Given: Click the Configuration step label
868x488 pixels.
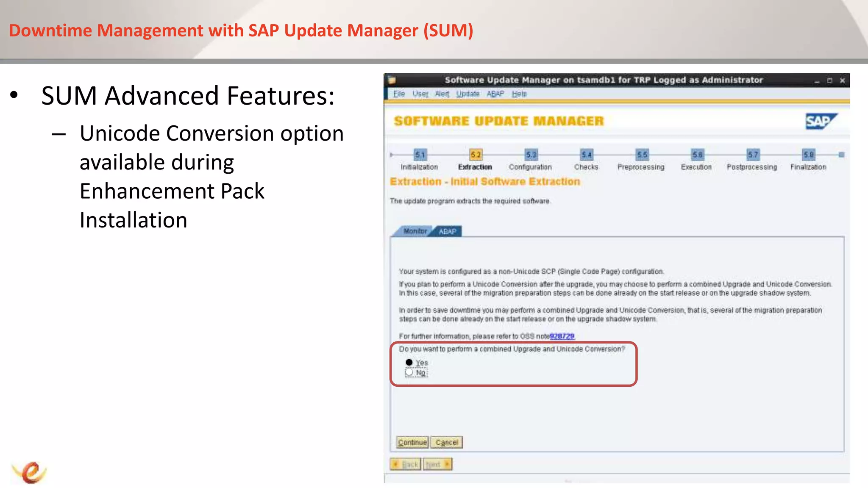Looking at the screenshot, I should pyautogui.click(x=530, y=167).
